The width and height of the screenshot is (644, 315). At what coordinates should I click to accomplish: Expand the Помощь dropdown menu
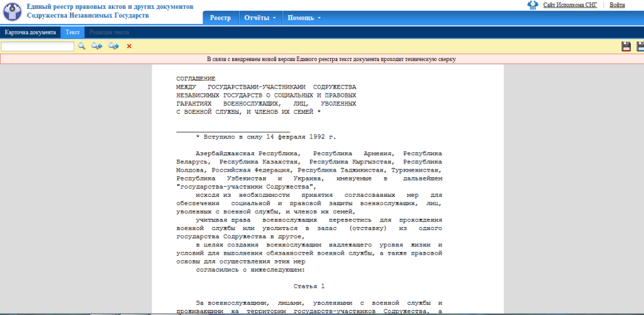[304, 18]
